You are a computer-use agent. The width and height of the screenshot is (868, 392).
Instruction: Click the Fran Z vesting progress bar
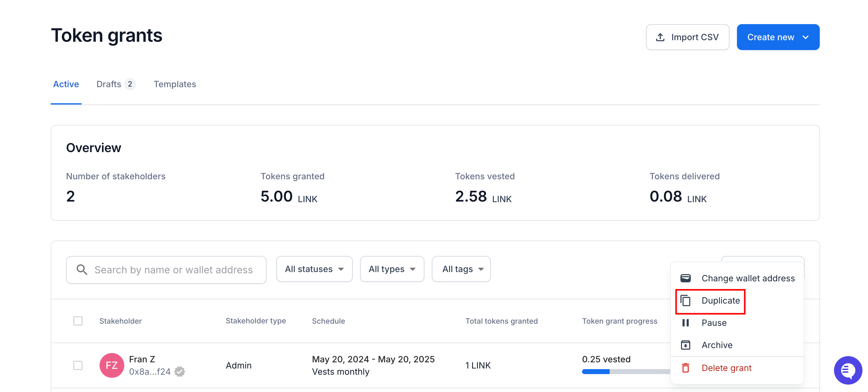[626, 371]
